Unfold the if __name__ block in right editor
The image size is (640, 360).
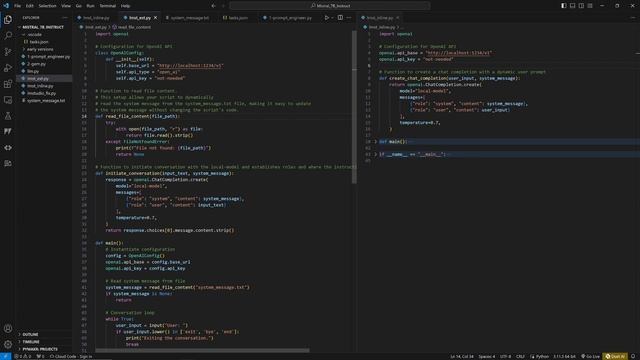(375, 154)
